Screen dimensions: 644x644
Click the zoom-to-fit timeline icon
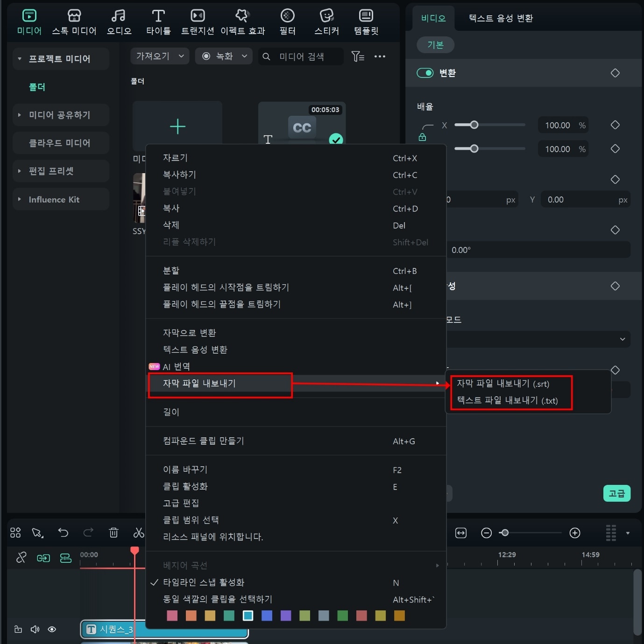click(461, 533)
